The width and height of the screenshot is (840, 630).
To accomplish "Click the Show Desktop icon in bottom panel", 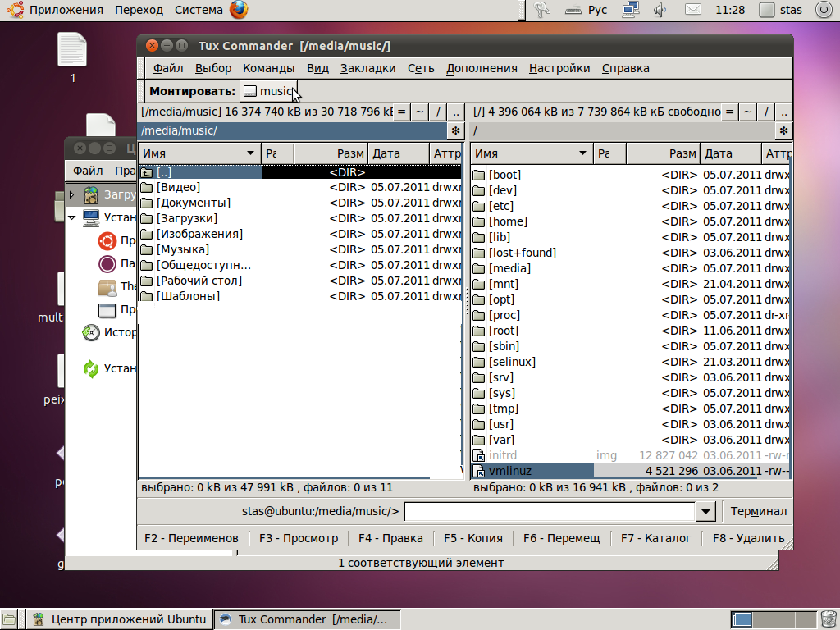I will coord(9,619).
